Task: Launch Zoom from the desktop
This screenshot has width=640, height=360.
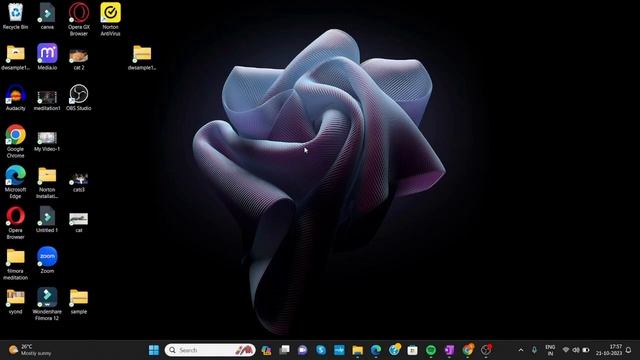Action: [47, 260]
